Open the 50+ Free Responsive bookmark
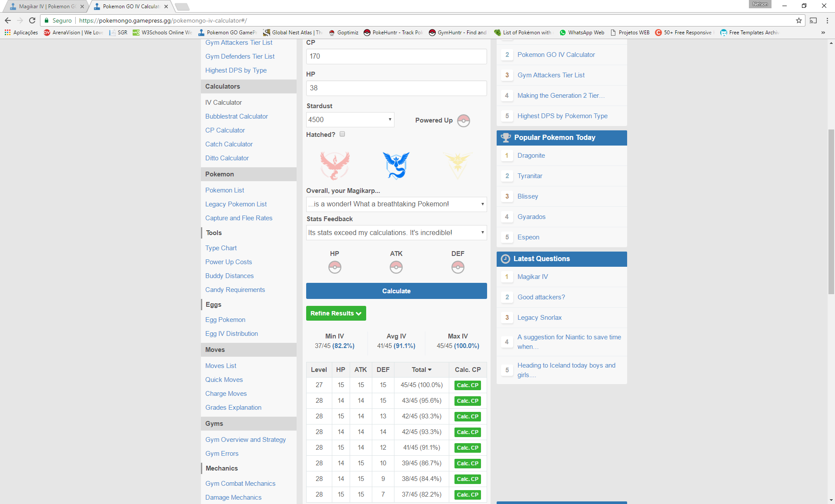The height and width of the screenshot is (504, 835). (x=684, y=33)
